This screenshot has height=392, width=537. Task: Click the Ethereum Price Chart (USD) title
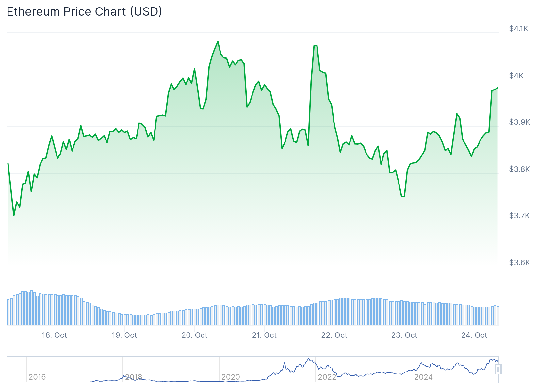[84, 12]
